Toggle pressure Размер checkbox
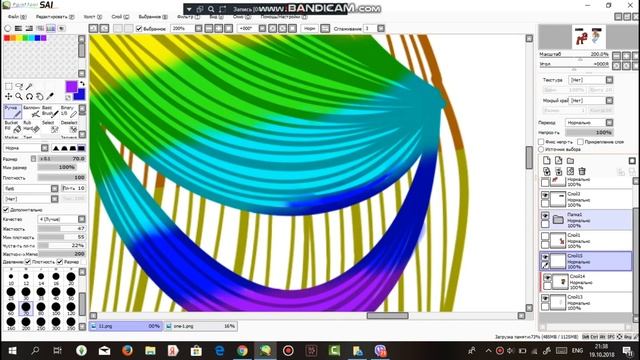The height and width of the screenshot is (360, 640). click(x=60, y=262)
